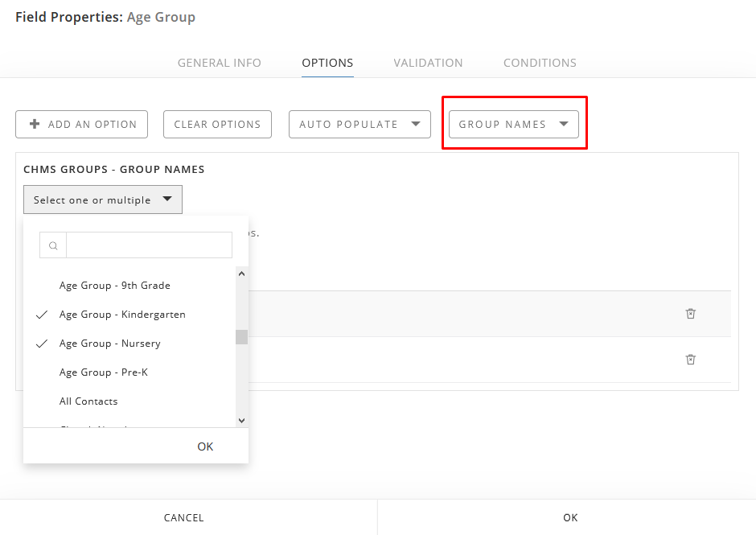756x535 pixels.
Task: Click the trash icon on the first option row
Action: pos(691,314)
